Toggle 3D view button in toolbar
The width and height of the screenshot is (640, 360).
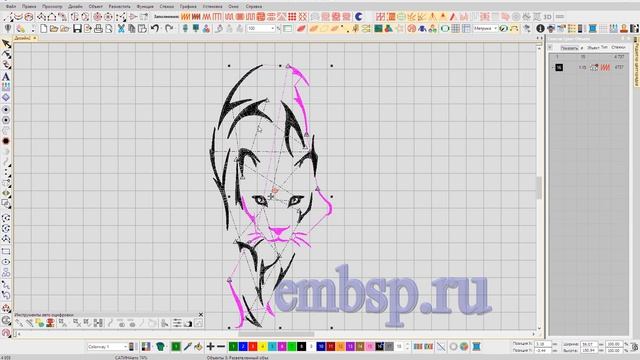pos(547,17)
